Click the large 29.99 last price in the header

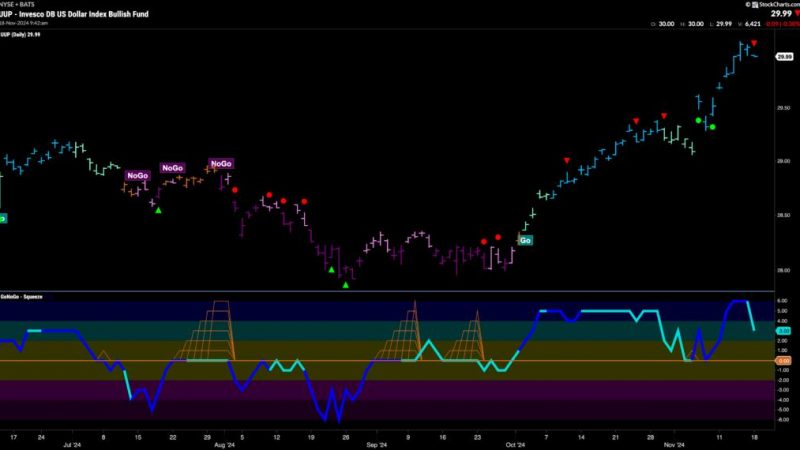781,14
